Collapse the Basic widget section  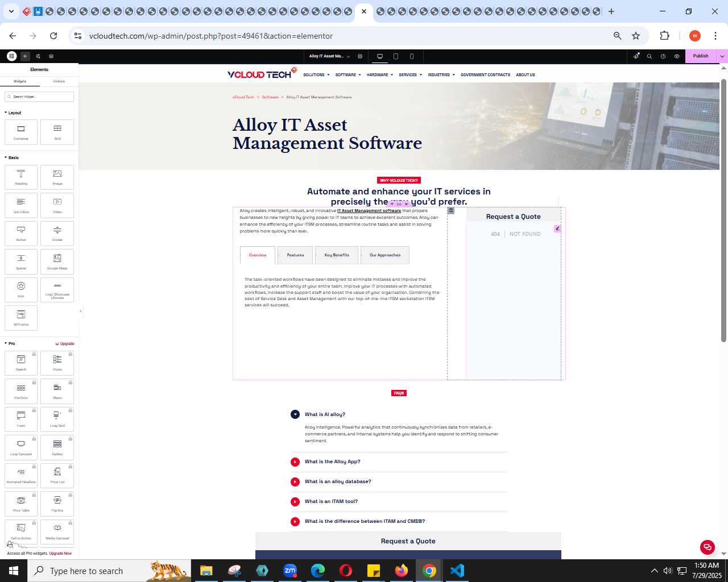point(12,157)
